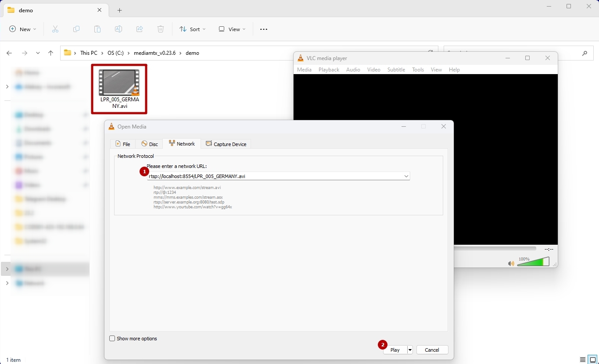Click This PC in the address breadcrumb

(89, 53)
